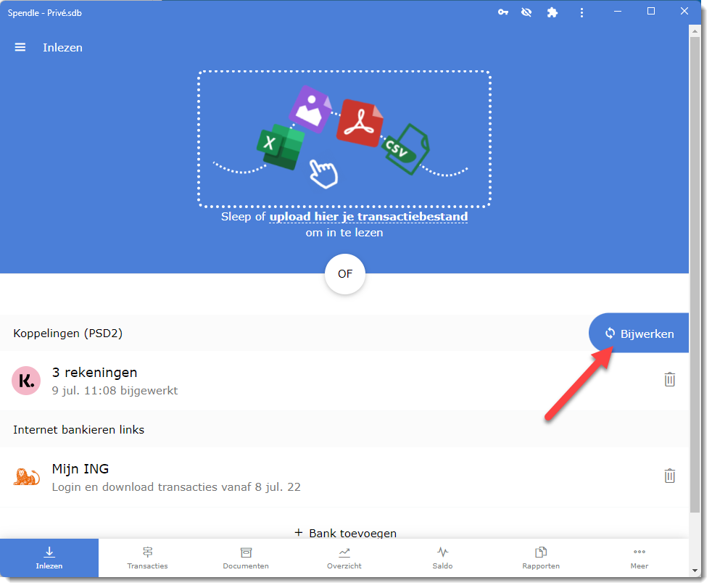This screenshot has width=712, height=588.
Task: Switch to the Inlezen tab
Action: (x=49, y=558)
